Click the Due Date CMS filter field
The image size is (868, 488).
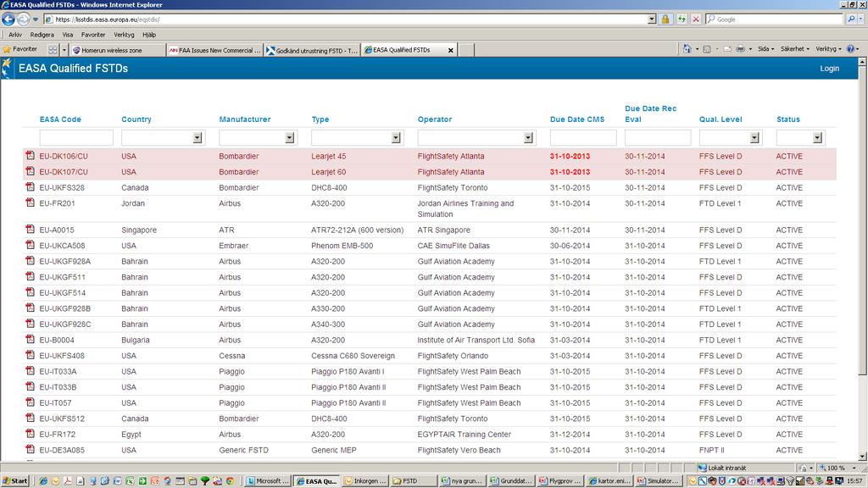[x=583, y=138]
